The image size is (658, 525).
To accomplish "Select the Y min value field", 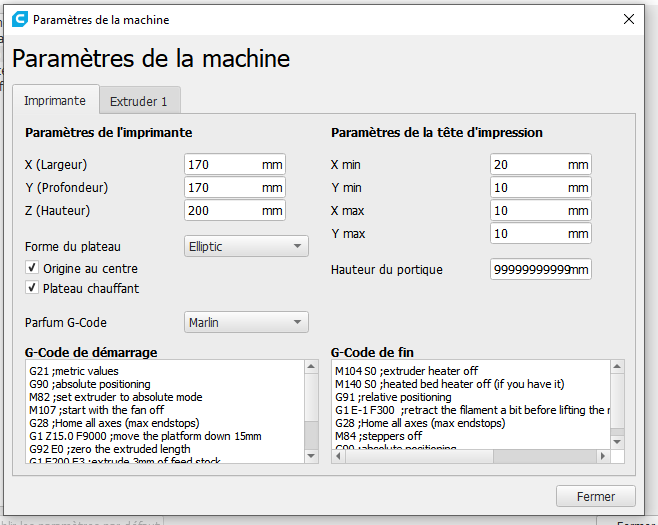I will point(528,187).
